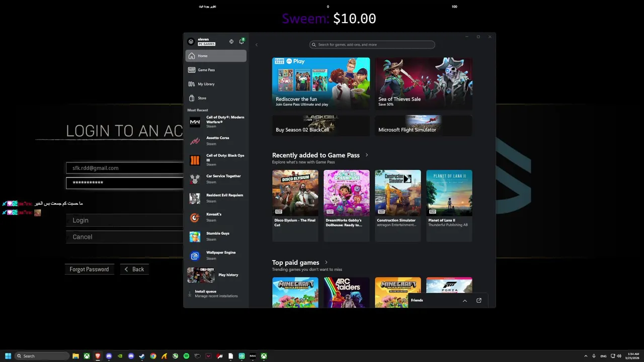This screenshot has width=644, height=362.
Task: Click the Top paid games heading
Action: click(296, 262)
